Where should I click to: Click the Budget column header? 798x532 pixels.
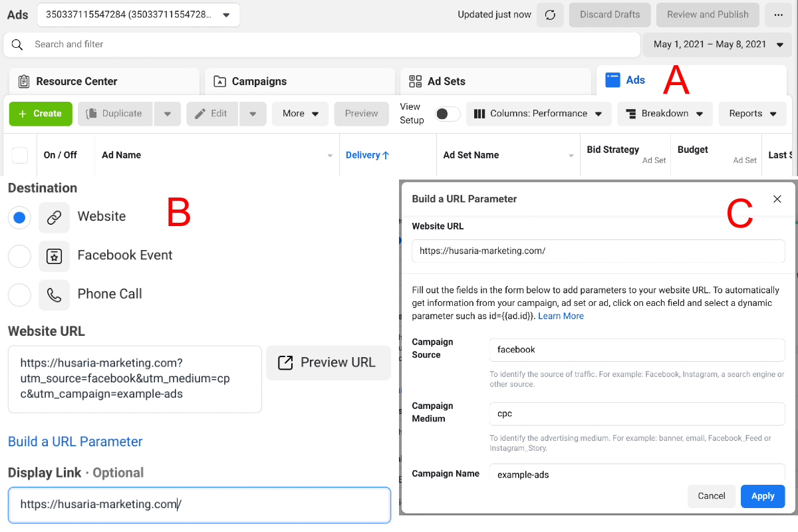click(717, 155)
